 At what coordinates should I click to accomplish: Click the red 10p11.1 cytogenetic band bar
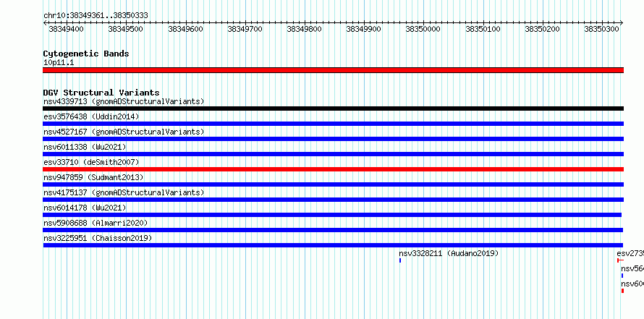coord(333,70)
